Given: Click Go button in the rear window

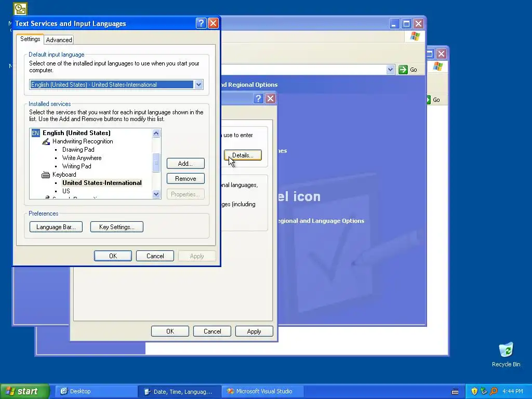Looking at the screenshot, I should point(433,100).
